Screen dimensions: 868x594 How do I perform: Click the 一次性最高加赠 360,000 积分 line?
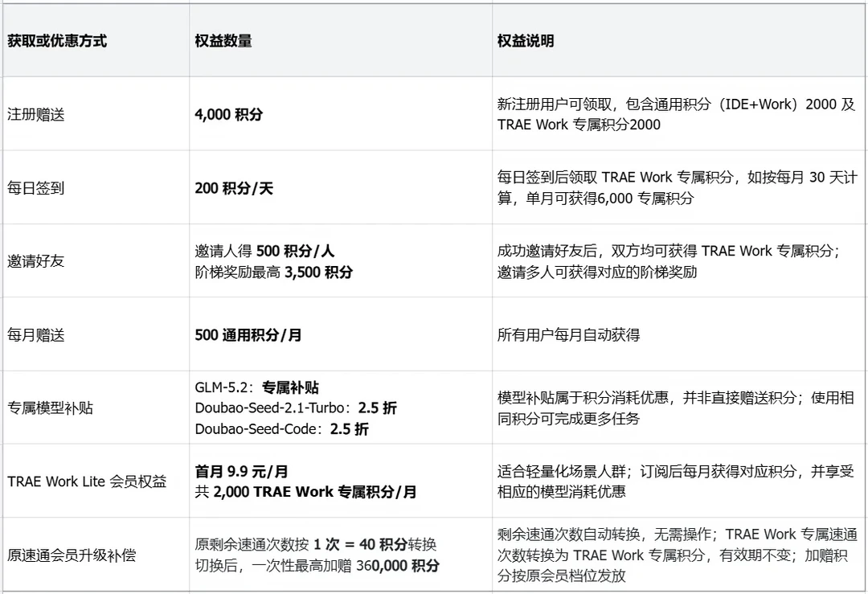click(x=317, y=566)
